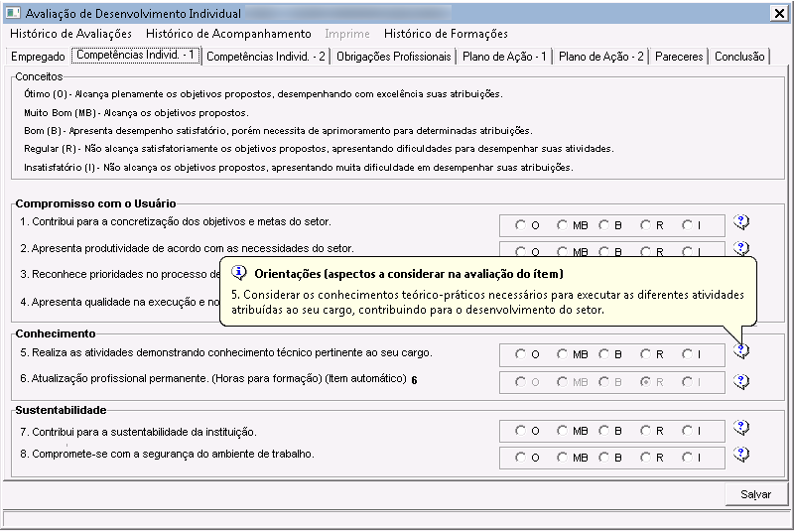Click the Insatisfatório (I) concept description

[x=299, y=167]
